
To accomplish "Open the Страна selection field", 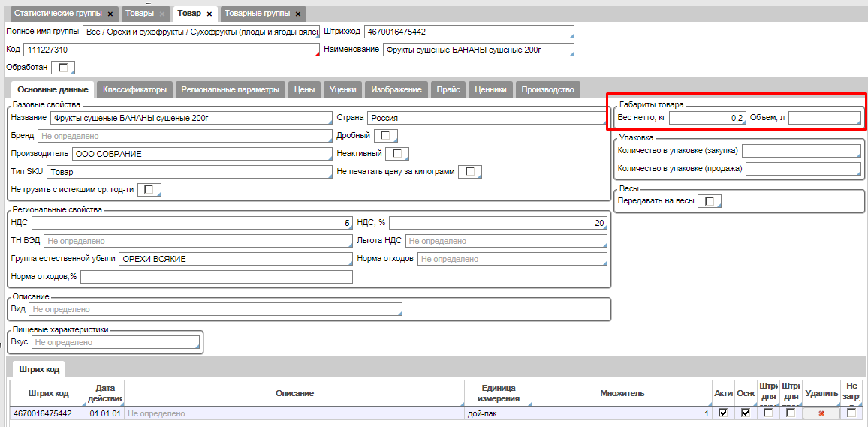I will (x=487, y=119).
